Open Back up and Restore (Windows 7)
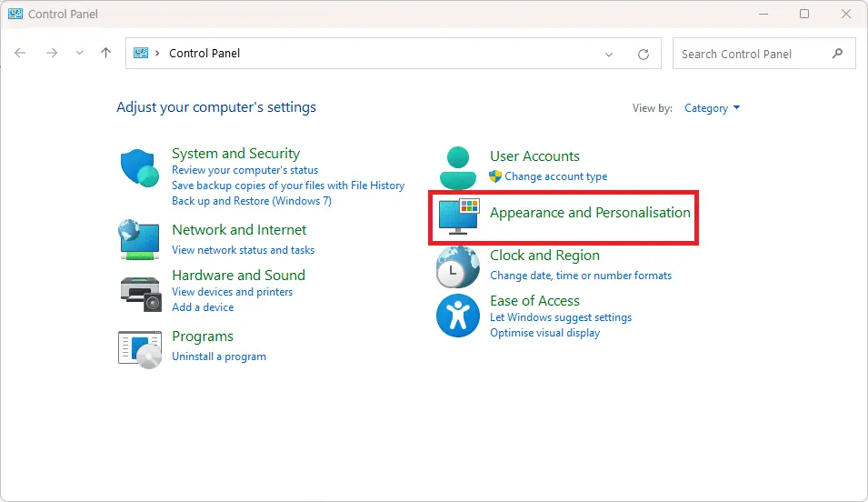 pos(252,201)
